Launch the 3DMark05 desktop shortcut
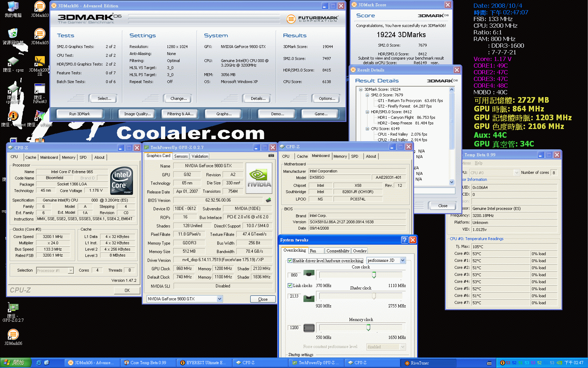The width and height of the screenshot is (588, 368). click(40, 36)
